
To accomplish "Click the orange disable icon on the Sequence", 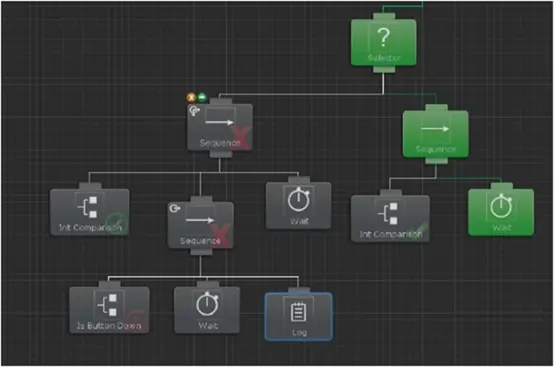I will click(x=191, y=97).
